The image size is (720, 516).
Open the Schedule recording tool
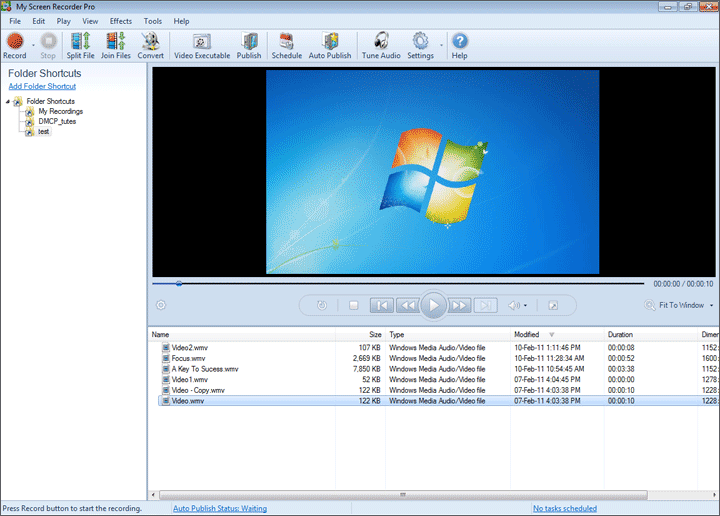tap(286, 45)
